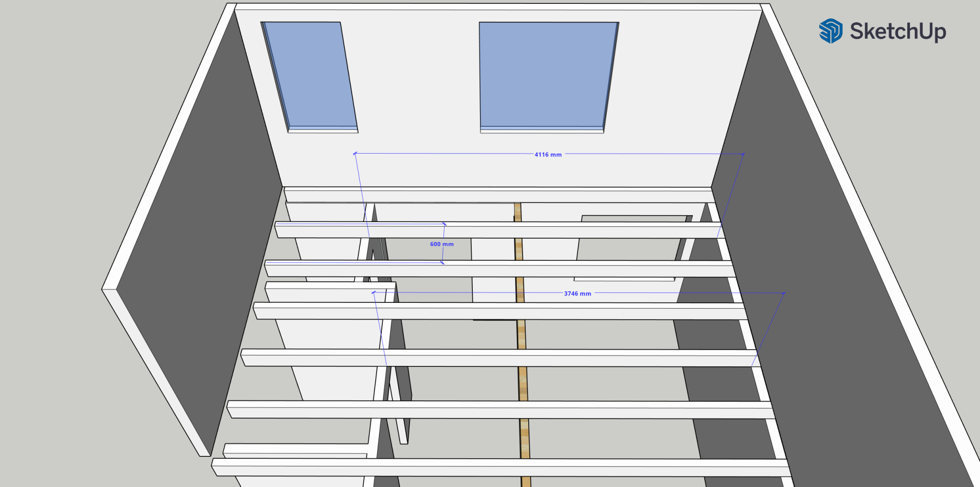The image size is (980, 487).
Task: Select the joist directly below 600 mm label
Action: coord(498,269)
